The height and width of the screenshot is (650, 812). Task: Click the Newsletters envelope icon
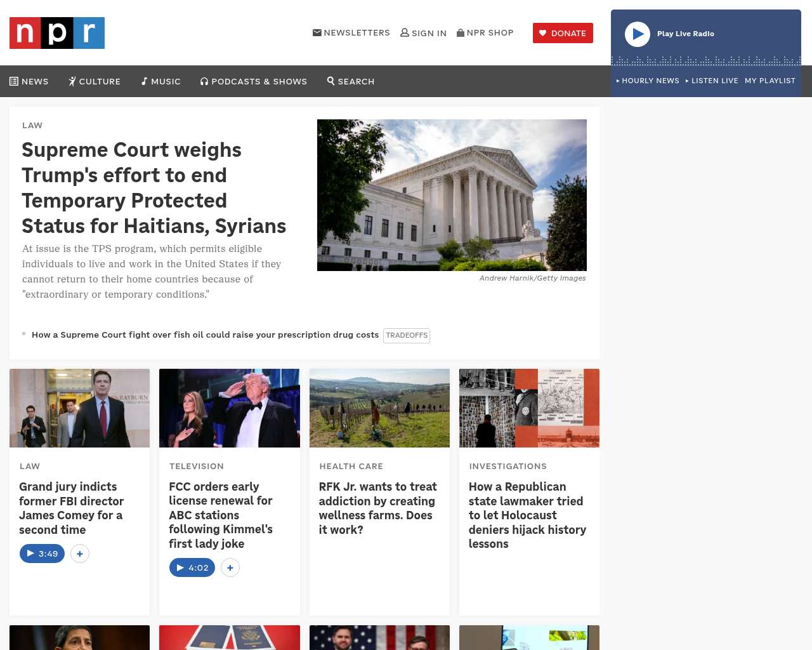click(317, 32)
